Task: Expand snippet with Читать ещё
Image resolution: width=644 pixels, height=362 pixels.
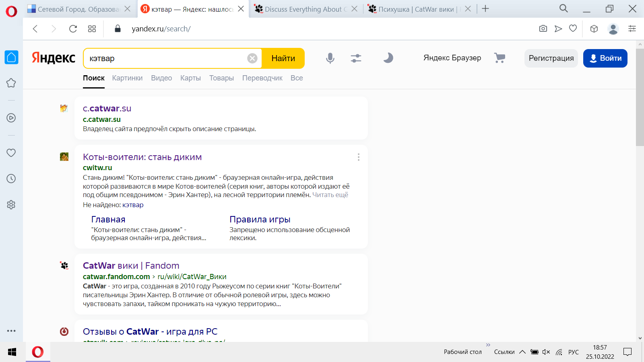Action: (x=330, y=195)
